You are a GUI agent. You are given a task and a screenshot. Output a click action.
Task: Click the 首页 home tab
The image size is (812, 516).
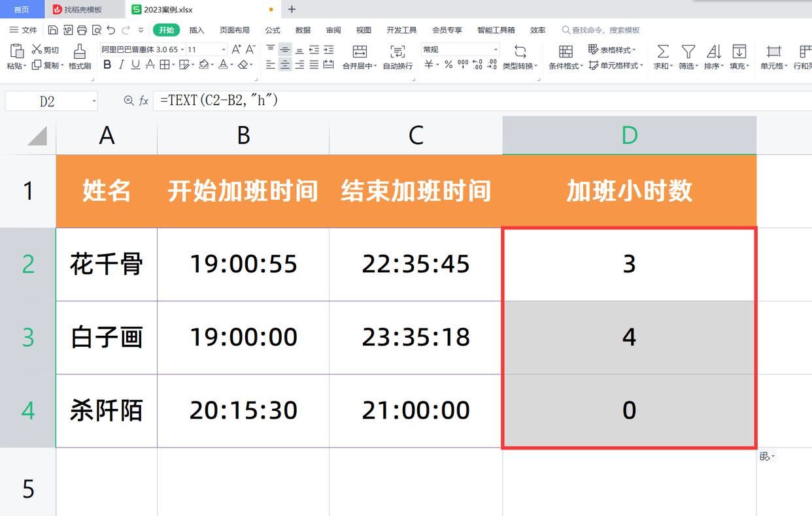[22, 9]
